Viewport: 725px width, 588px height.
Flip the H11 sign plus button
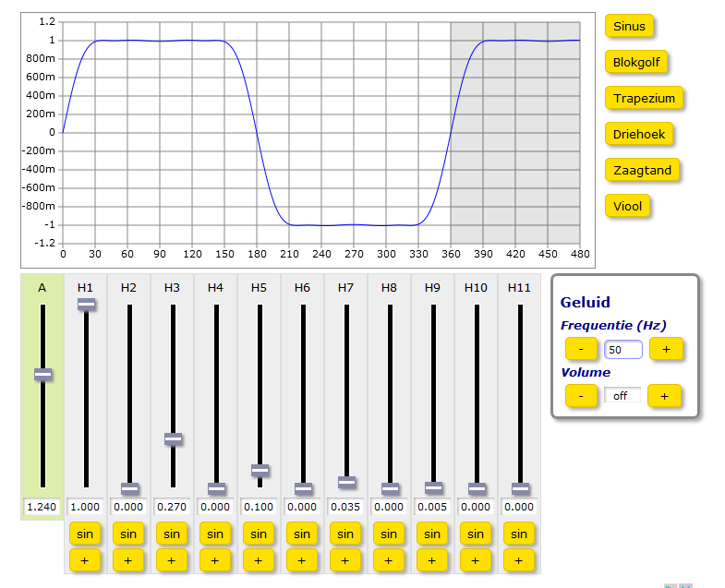tap(519, 560)
